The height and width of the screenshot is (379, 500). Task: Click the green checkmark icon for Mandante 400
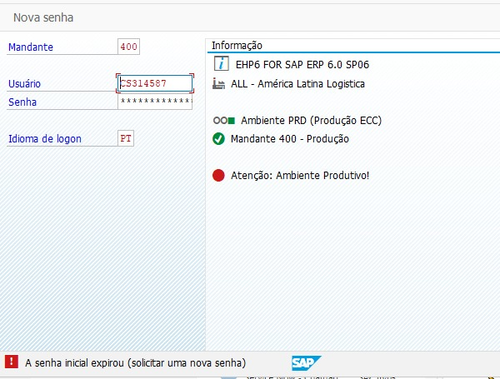(219, 139)
